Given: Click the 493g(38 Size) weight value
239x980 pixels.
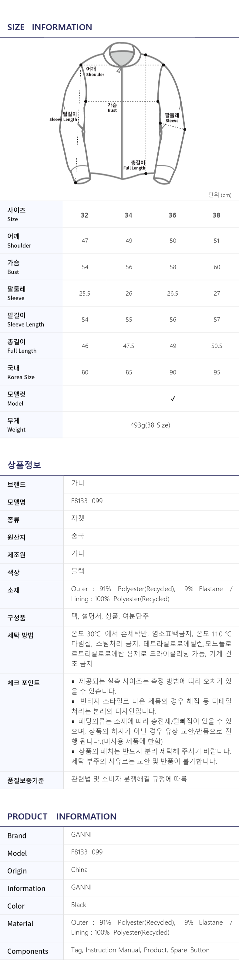Looking at the screenshot, I should pyautogui.click(x=150, y=425).
